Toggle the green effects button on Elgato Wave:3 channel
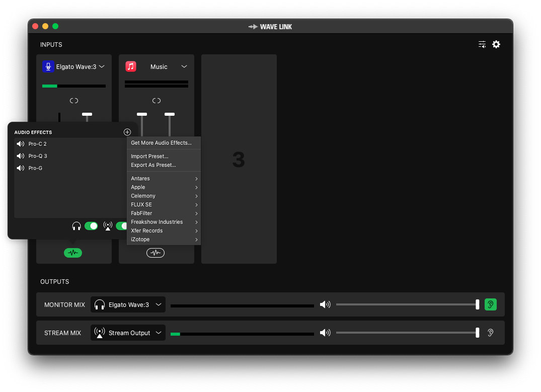541x392 pixels. [73, 253]
